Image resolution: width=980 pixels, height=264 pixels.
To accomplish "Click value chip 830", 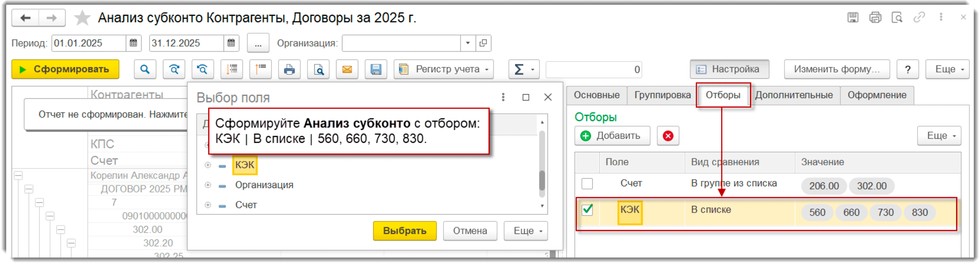I will click(x=919, y=213).
